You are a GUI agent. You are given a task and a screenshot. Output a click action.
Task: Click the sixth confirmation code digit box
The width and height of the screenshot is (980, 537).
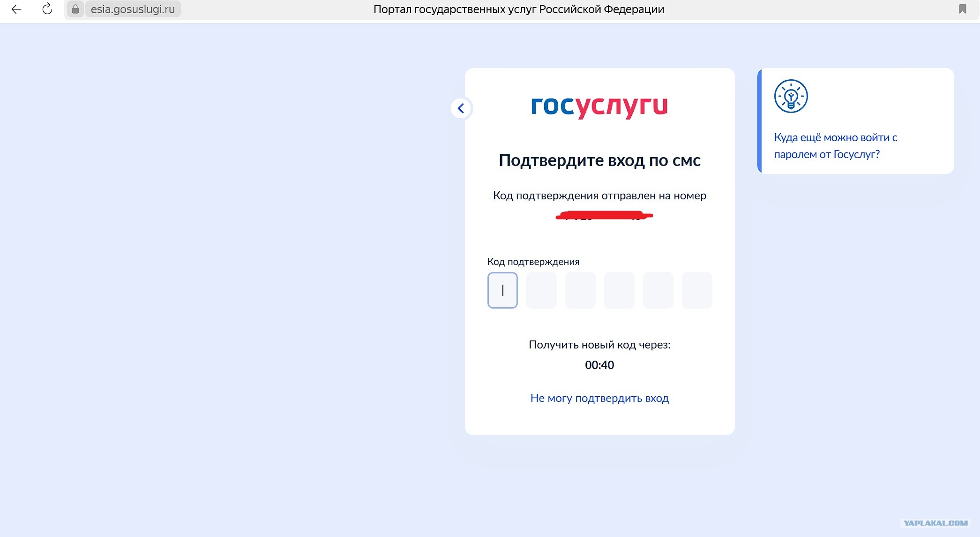[x=697, y=290]
